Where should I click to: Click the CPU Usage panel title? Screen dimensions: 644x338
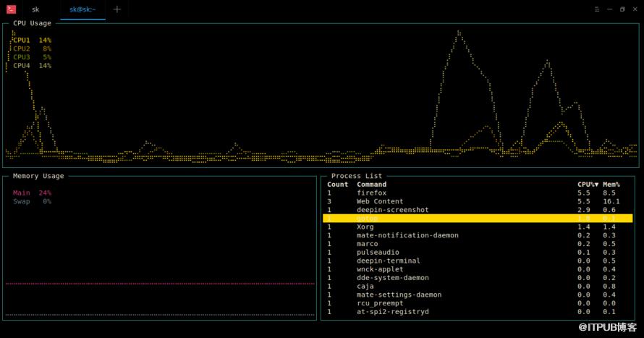[x=32, y=23]
